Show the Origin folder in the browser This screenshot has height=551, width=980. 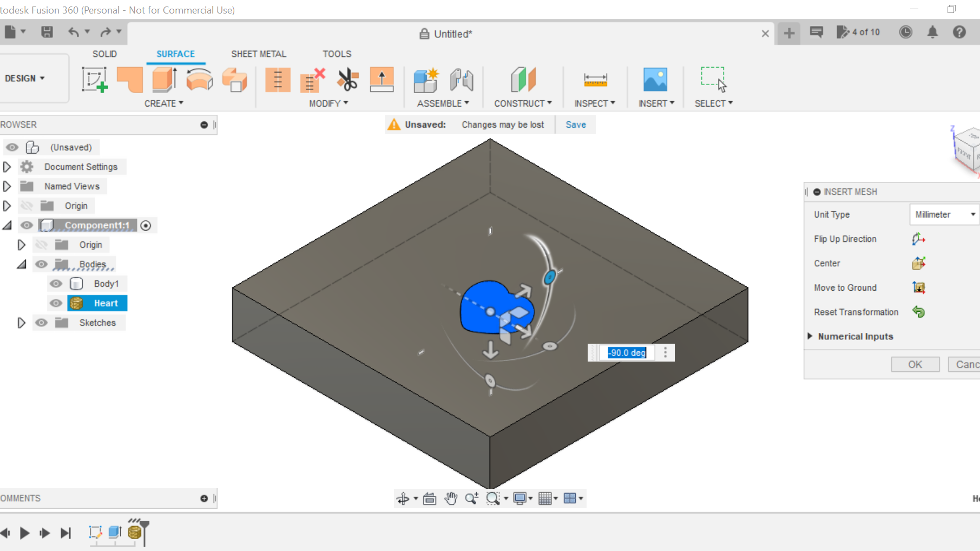click(27, 206)
